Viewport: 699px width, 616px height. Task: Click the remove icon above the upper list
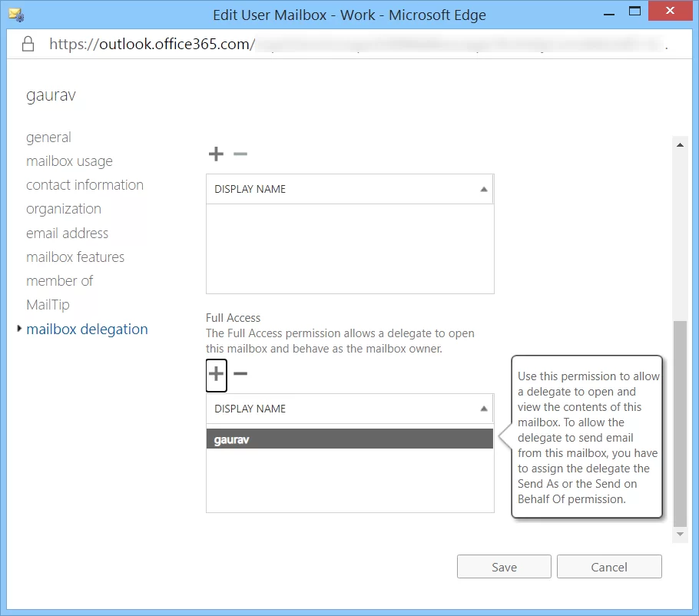pos(240,154)
